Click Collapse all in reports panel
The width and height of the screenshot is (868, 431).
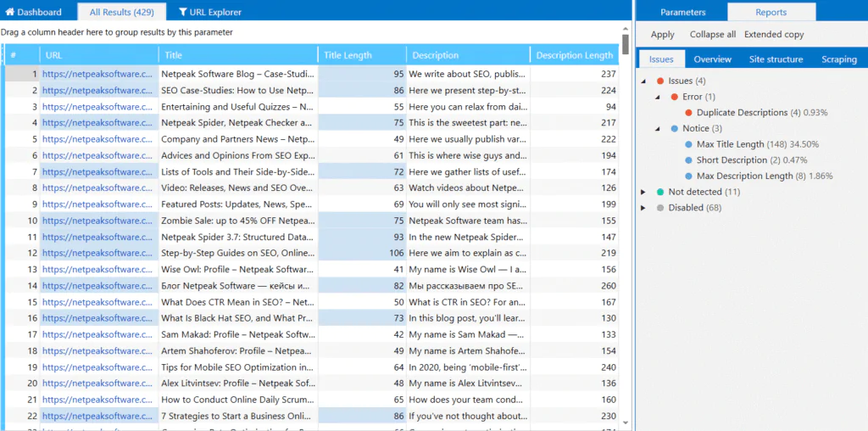pos(712,34)
